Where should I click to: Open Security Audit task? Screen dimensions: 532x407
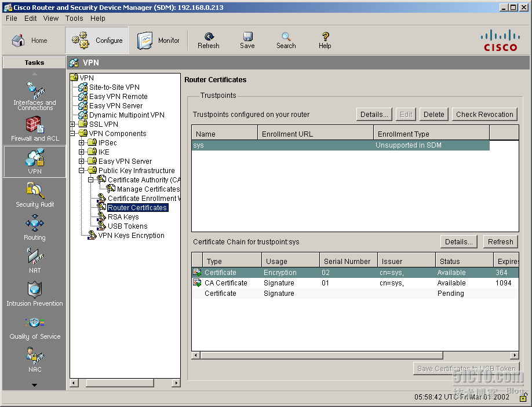35,195
